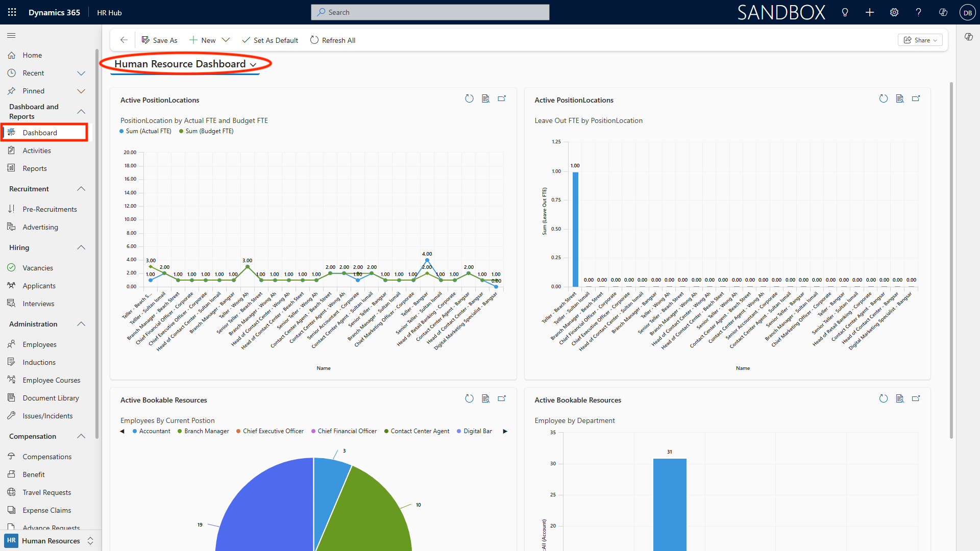Open Employees in the sidebar
The height and width of the screenshot is (551, 980).
click(39, 344)
